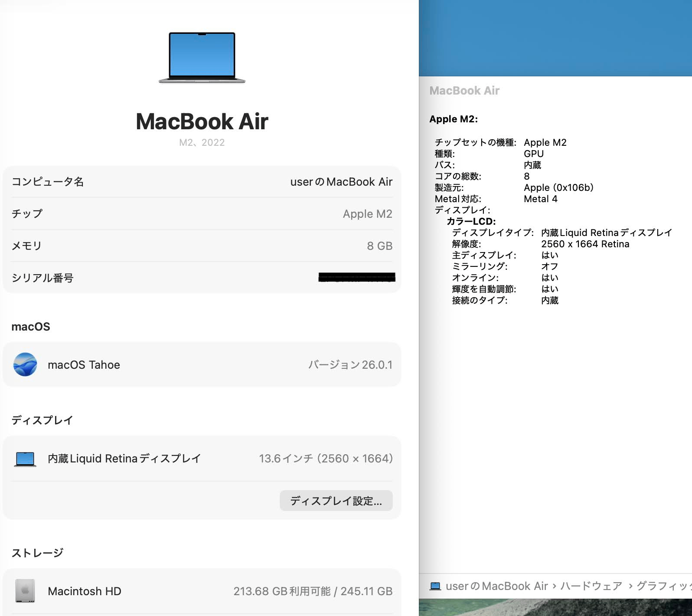Click the 内蔵Liquid Retinaディスプレイ label on left
Screen dimensions: 692x616
pyautogui.click(x=124, y=459)
